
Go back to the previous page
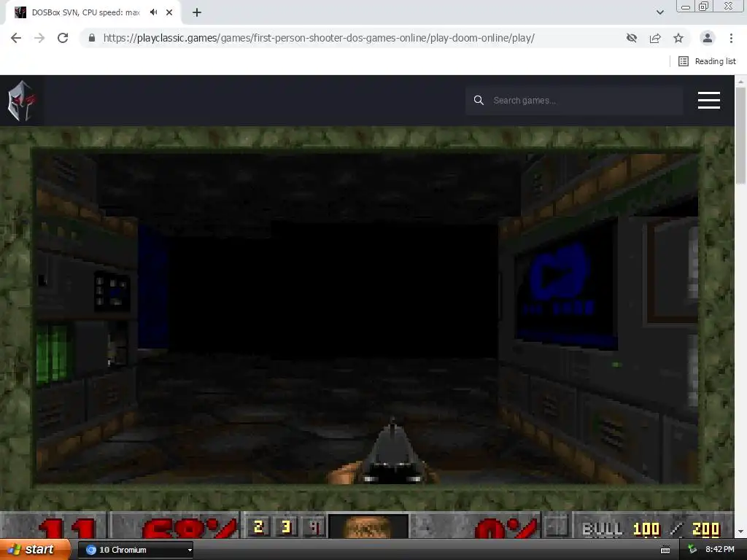[16, 38]
